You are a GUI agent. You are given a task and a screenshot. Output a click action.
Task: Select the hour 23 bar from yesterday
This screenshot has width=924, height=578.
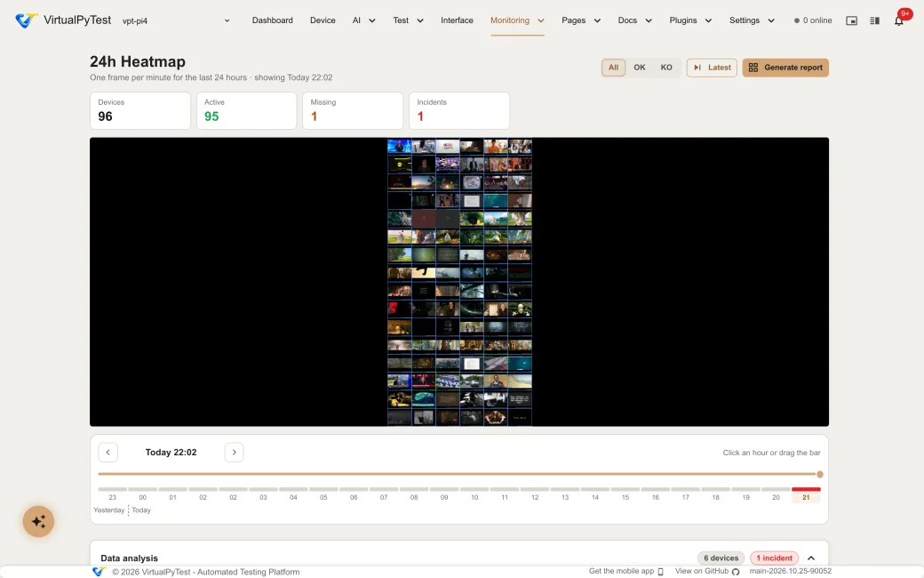click(x=113, y=490)
